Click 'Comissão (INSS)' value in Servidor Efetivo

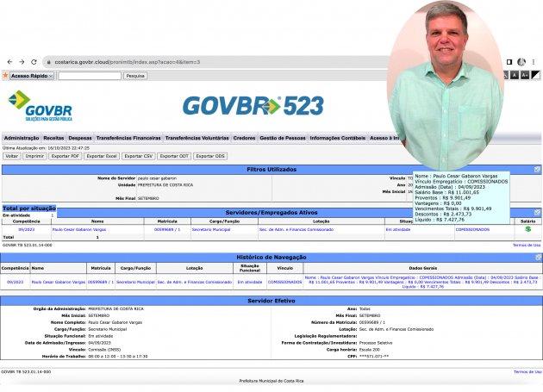pos(104,350)
